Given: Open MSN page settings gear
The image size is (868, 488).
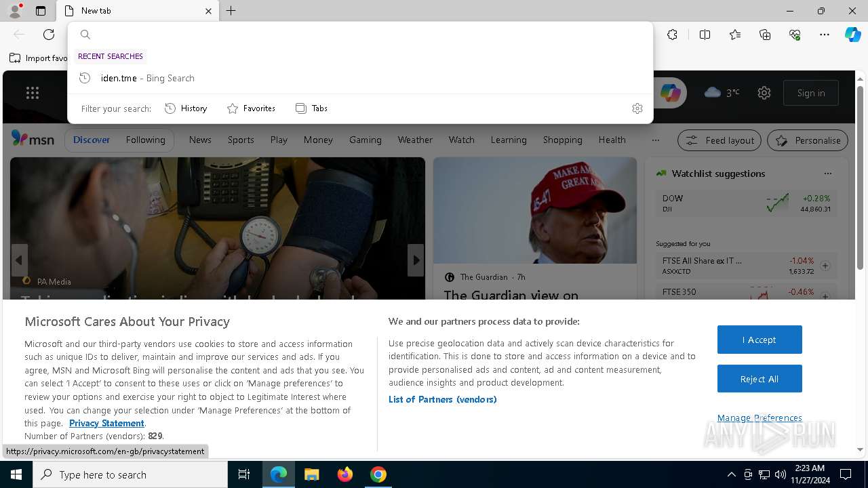Looking at the screenshot, I should (764, 93).
